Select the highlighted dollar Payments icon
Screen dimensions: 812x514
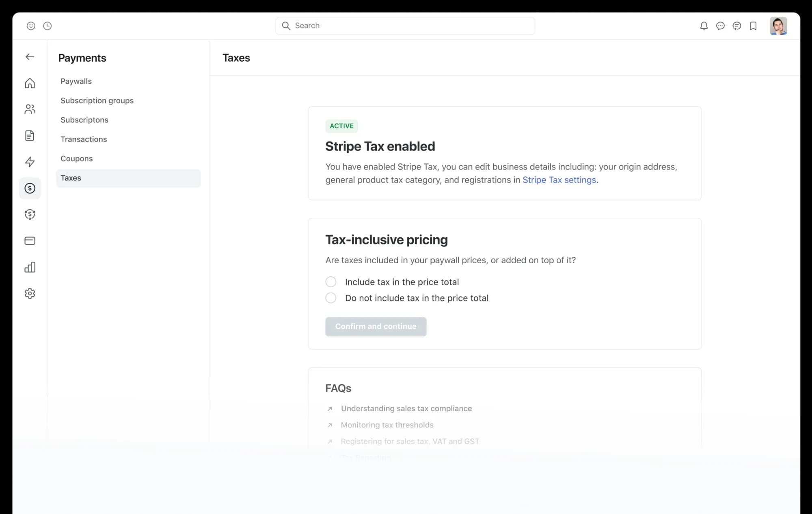click(x=30, y=188)
